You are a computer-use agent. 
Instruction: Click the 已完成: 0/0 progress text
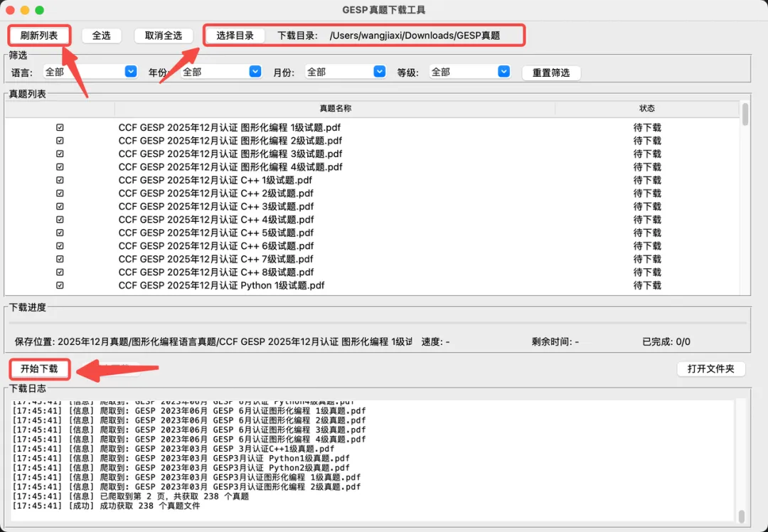click(666, 342)
